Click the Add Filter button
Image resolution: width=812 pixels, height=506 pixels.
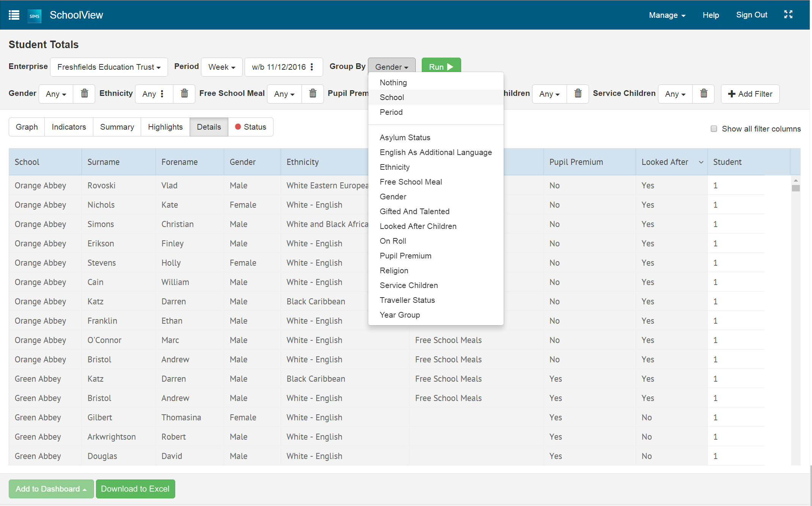(x=750, y=94)
